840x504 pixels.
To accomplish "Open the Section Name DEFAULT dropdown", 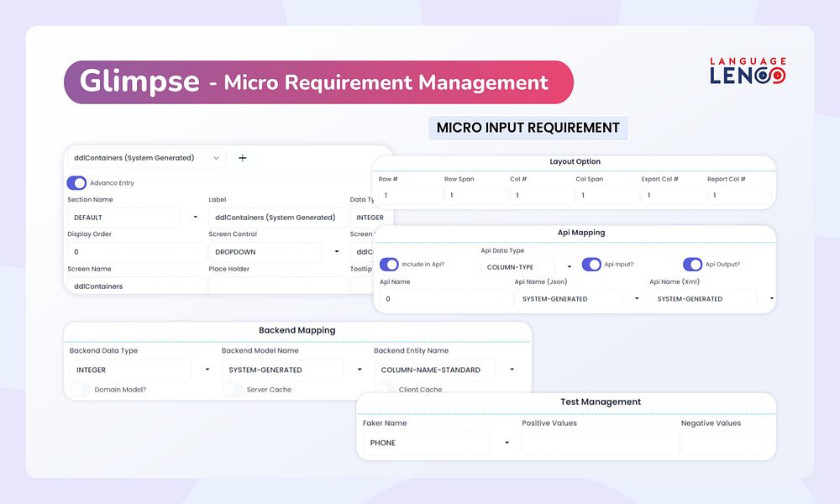I will pos(134,218).
